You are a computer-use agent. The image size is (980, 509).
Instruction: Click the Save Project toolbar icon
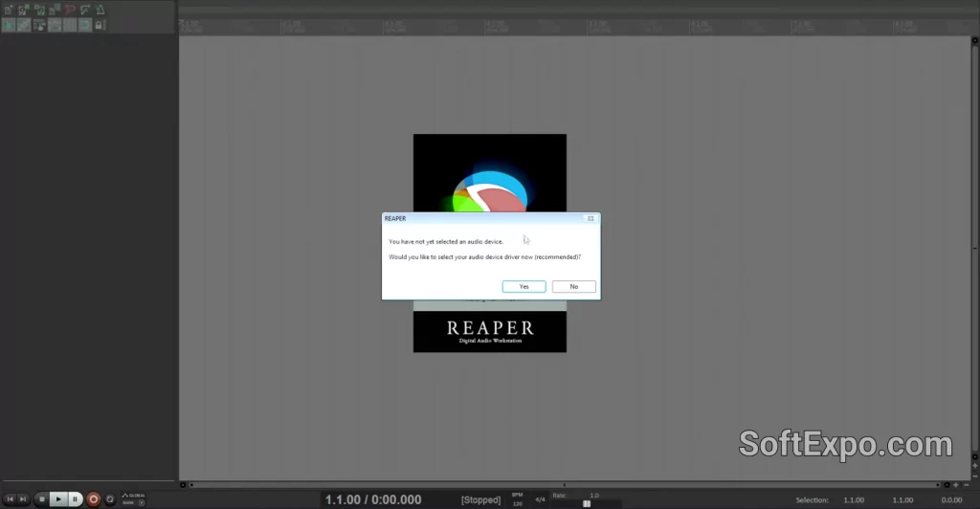(x=39, y=10)
